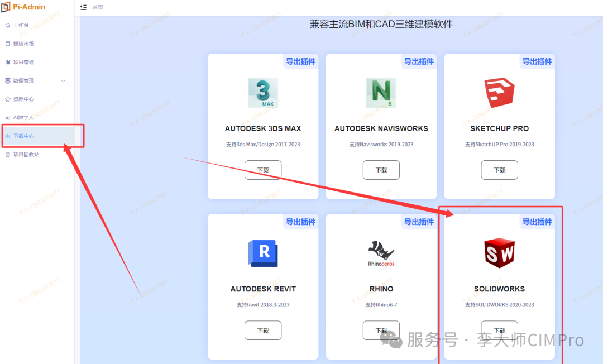The image size is (603, 364).
Task: Open the 模板市场 icon in sidebar
Action: click(8, 44)
